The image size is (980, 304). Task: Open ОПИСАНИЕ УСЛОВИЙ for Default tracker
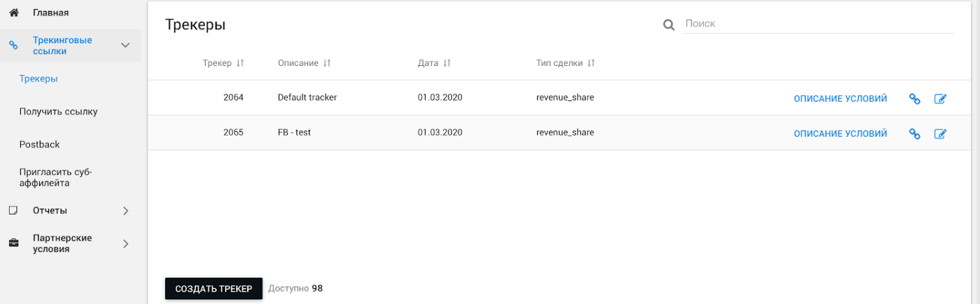(x=840, y=99)
